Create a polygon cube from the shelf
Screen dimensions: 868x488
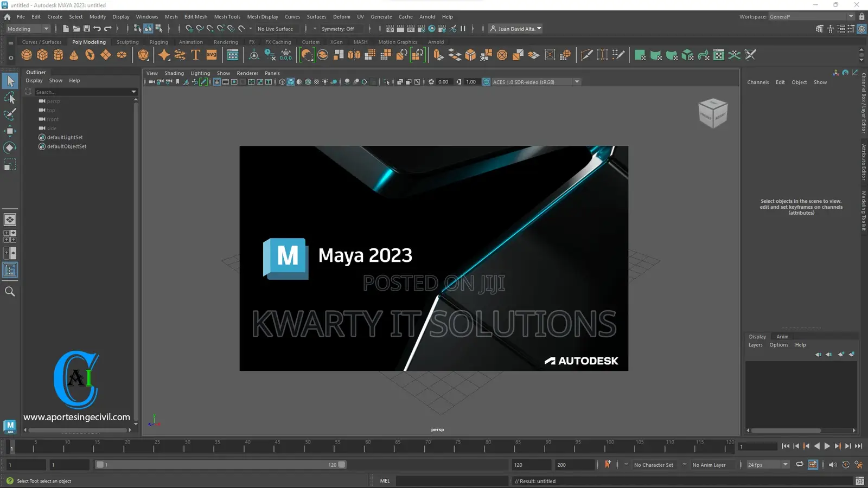[42, 55]
